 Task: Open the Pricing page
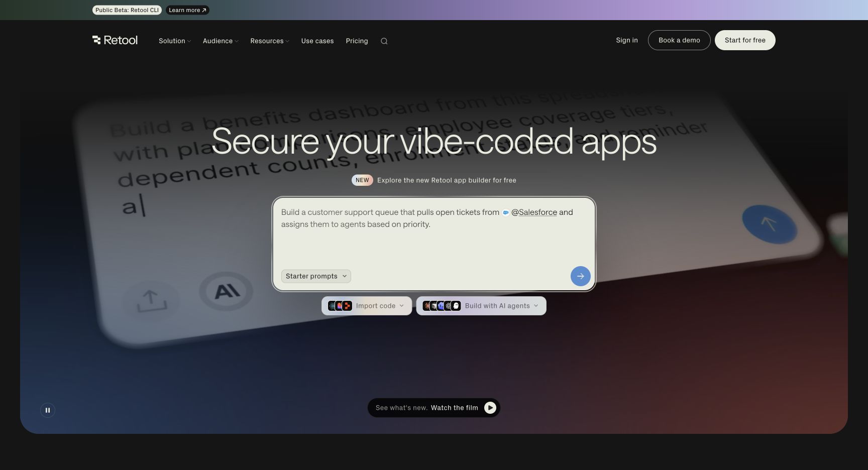[357, 41]
